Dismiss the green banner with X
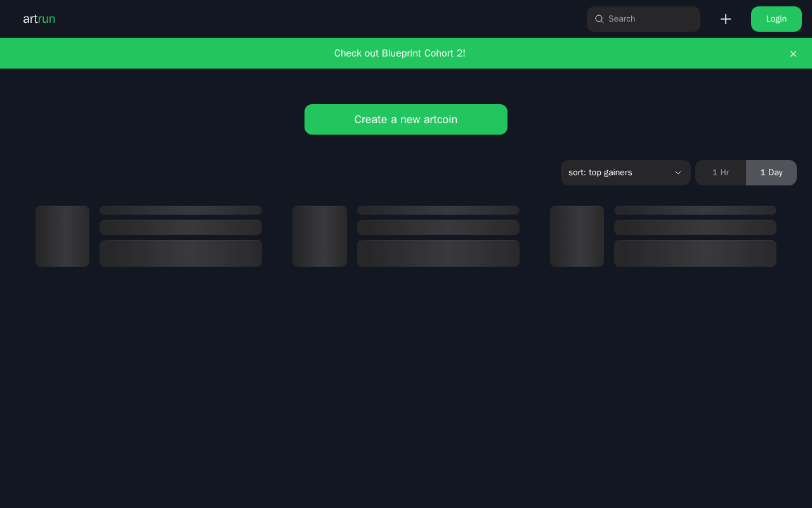 click(x=793, y=54)
